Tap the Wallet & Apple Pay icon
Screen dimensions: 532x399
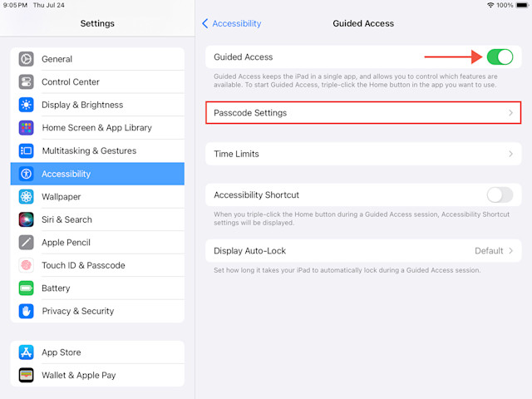tap(26, 375)
